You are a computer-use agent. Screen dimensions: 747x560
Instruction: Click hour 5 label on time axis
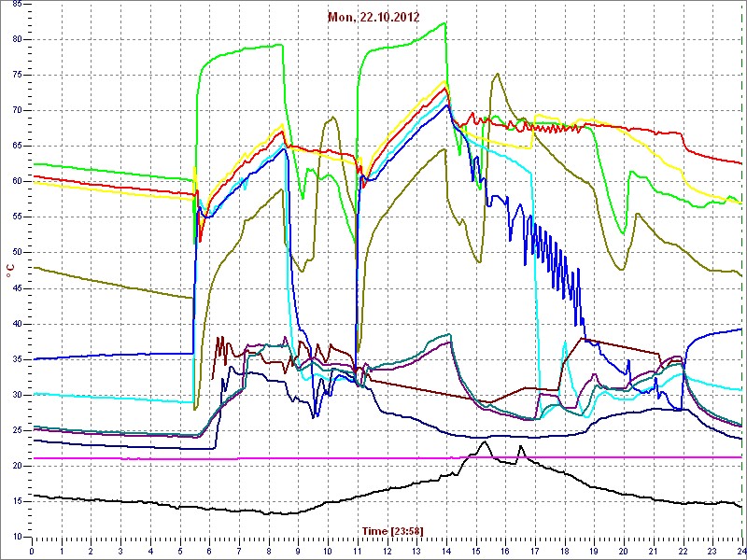pos(180,550)
